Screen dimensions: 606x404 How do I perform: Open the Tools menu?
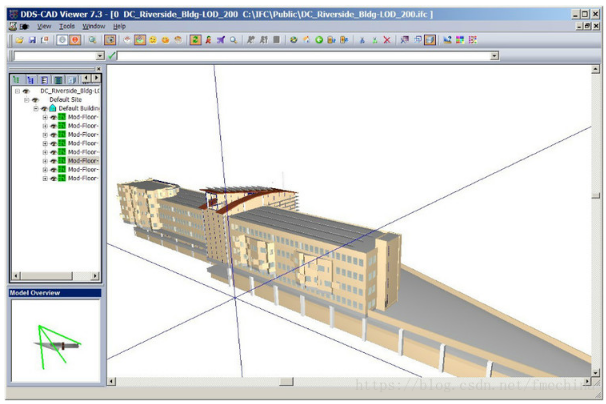[67, 26]
